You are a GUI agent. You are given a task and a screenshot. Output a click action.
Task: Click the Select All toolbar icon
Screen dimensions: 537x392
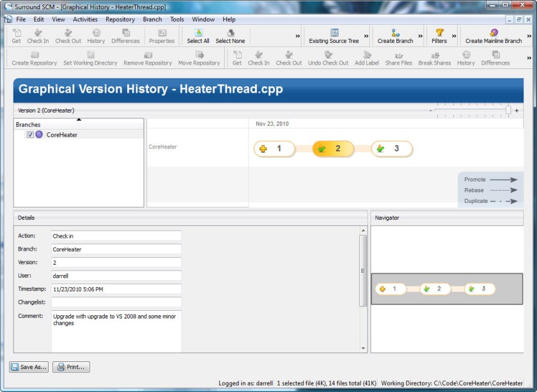(x=198, y=33)
